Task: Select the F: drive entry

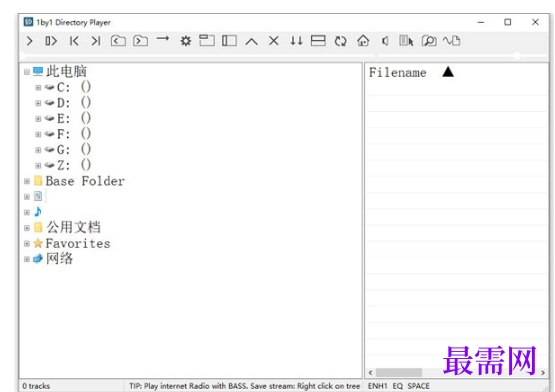Action: tap(74, 134)
